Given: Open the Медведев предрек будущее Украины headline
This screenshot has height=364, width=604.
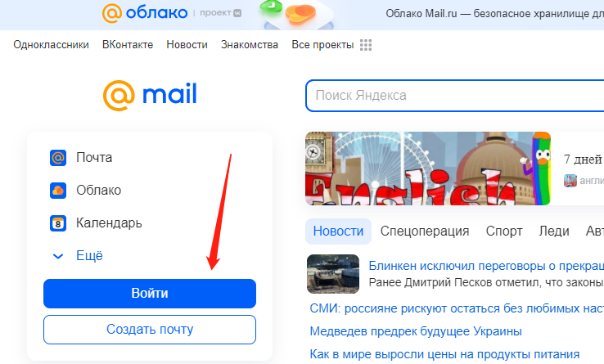Looking at the screenshot, I should pyautogui.click(x=416, y=331).
